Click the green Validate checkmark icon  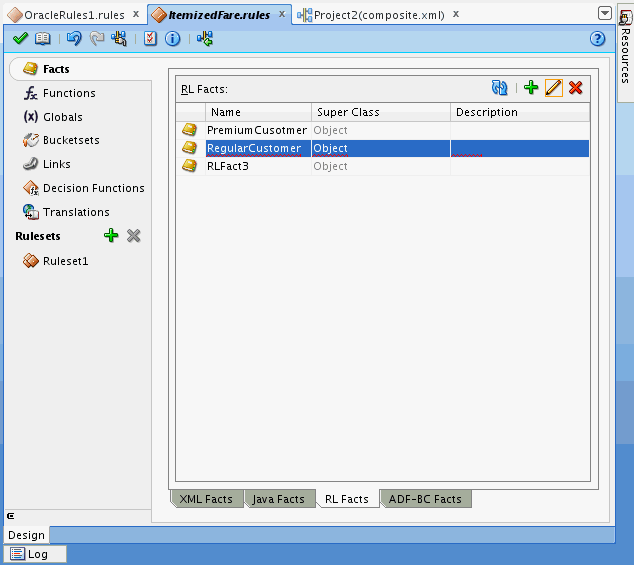point(20,39)
